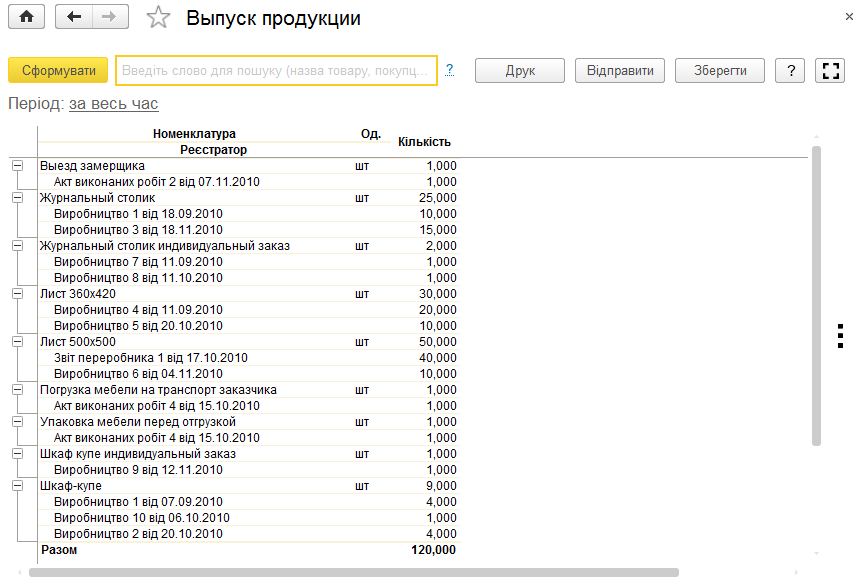Viewport: 862px width, 586px height.
Task: Open the three-dot more options handle
Action: click(x=841, y=336)
